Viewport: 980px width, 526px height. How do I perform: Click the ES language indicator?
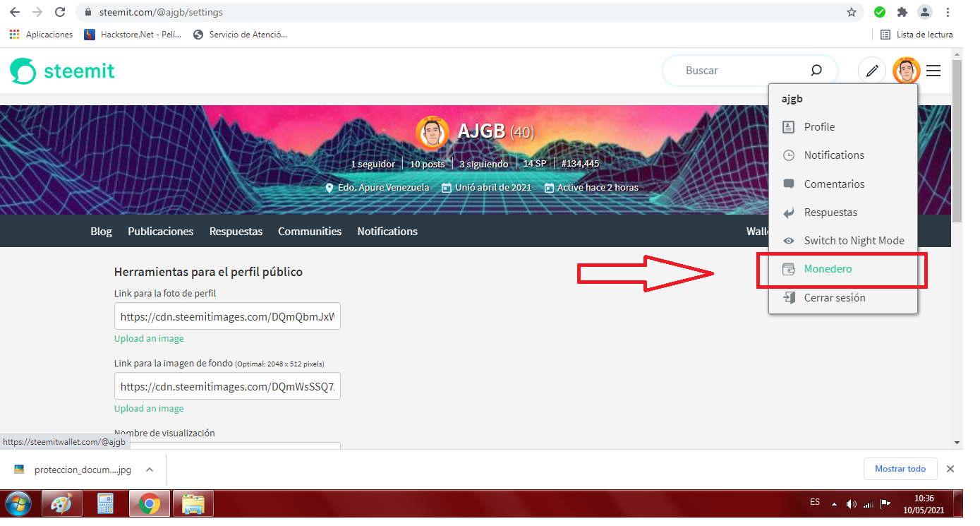pos(815,502)
